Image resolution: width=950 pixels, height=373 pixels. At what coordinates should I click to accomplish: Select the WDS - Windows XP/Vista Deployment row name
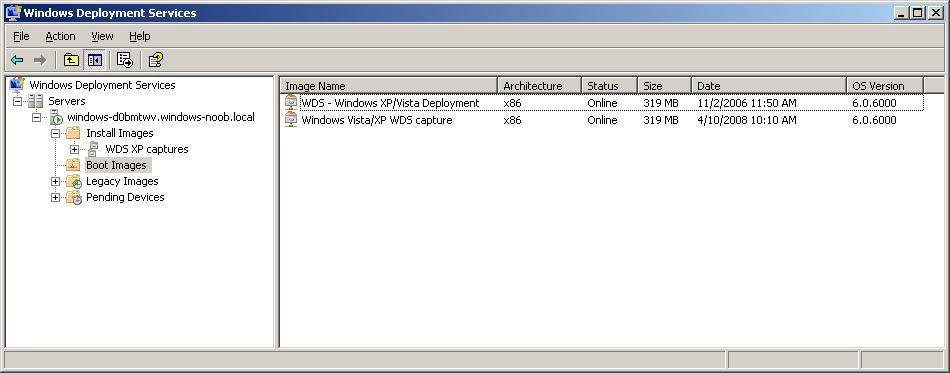click(390, 103)
